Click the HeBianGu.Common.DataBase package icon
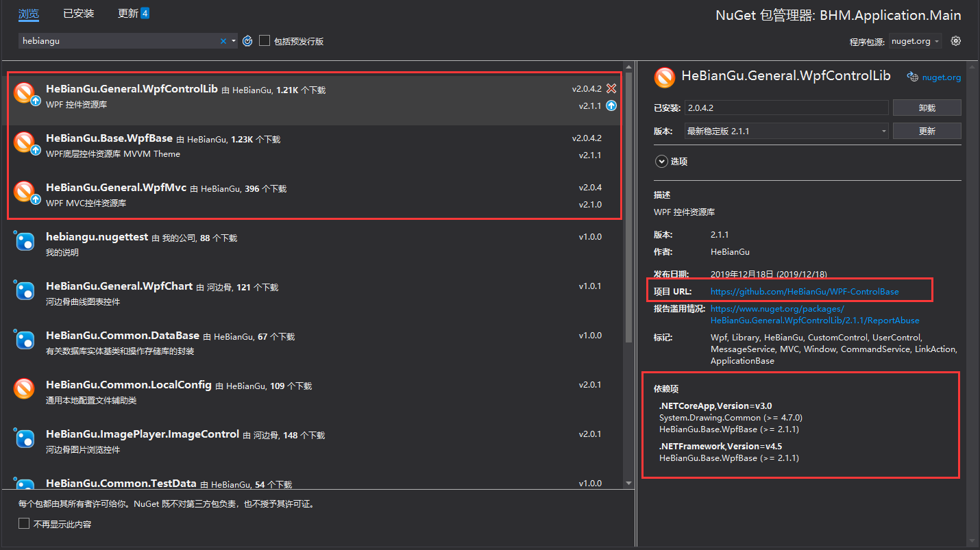The image size is (980, 550). coord(24,340)
